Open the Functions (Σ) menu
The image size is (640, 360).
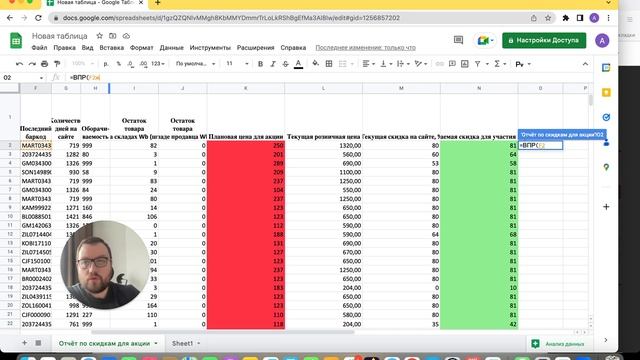(x=500, y=64)
